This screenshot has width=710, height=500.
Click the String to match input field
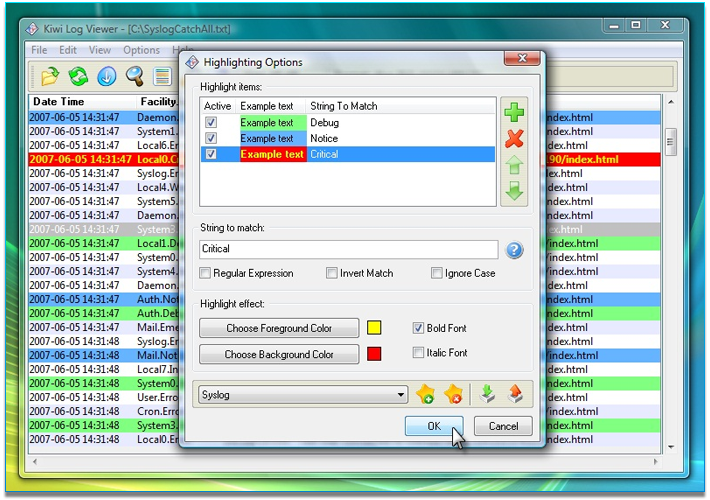pyautogui.click(x=349, y=249)
